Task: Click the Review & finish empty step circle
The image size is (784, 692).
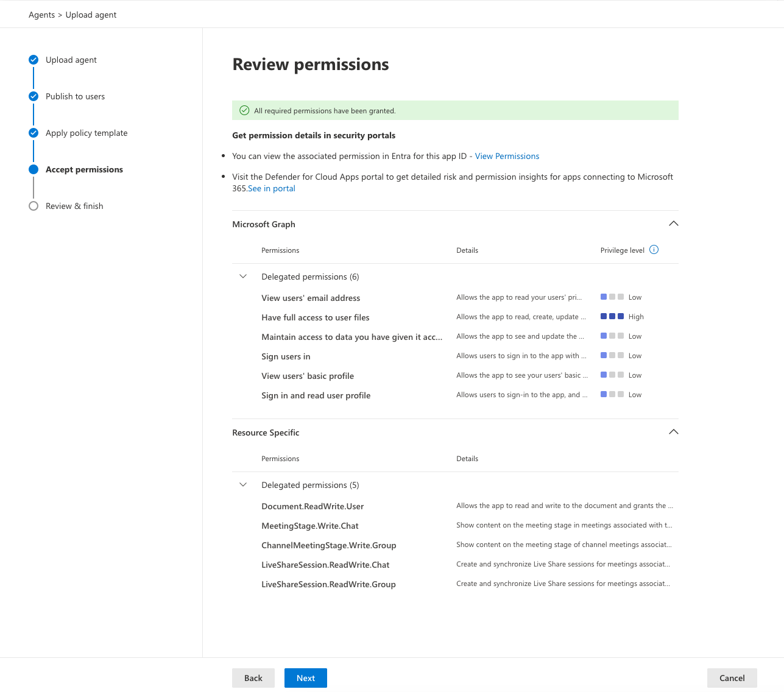Action: point(34,206)
